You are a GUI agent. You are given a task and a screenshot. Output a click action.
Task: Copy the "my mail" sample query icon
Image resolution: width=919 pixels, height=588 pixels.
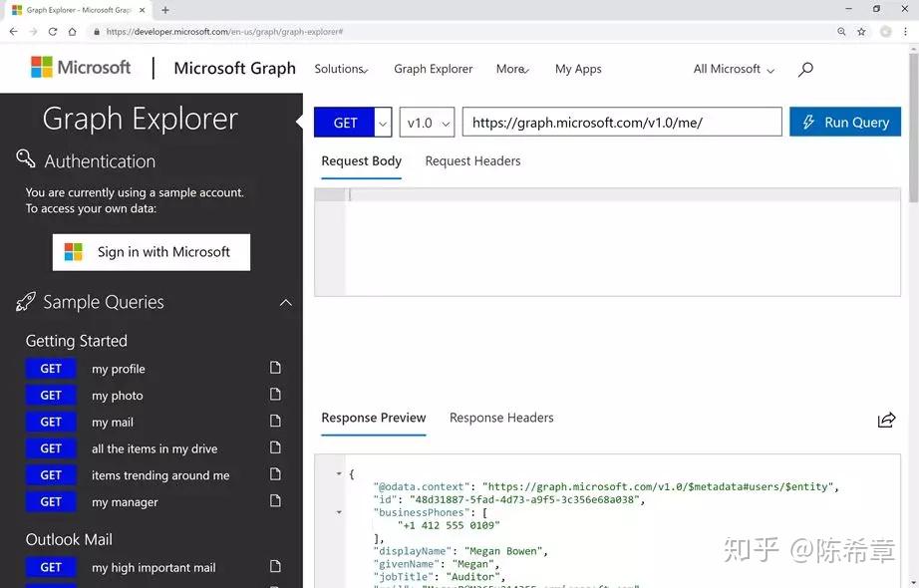point(275,422)
